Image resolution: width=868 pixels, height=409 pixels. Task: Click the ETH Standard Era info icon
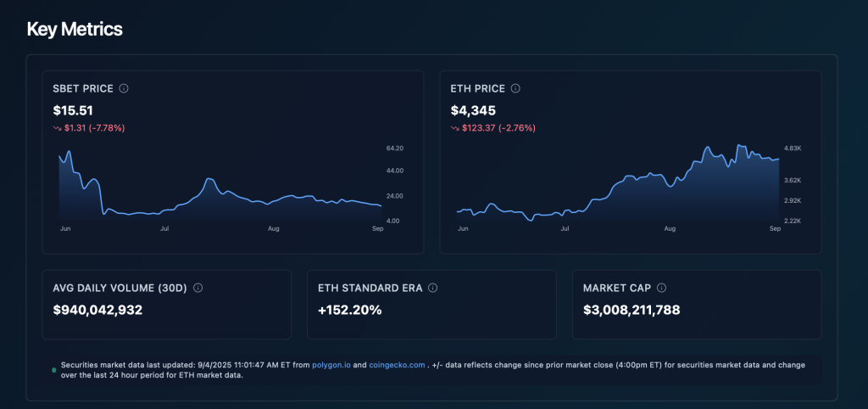click(432, 288)
